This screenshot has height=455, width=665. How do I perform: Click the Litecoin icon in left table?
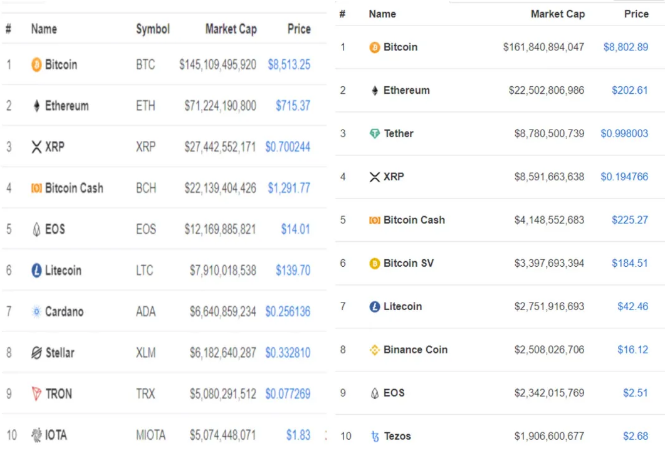tap(36, 270)
